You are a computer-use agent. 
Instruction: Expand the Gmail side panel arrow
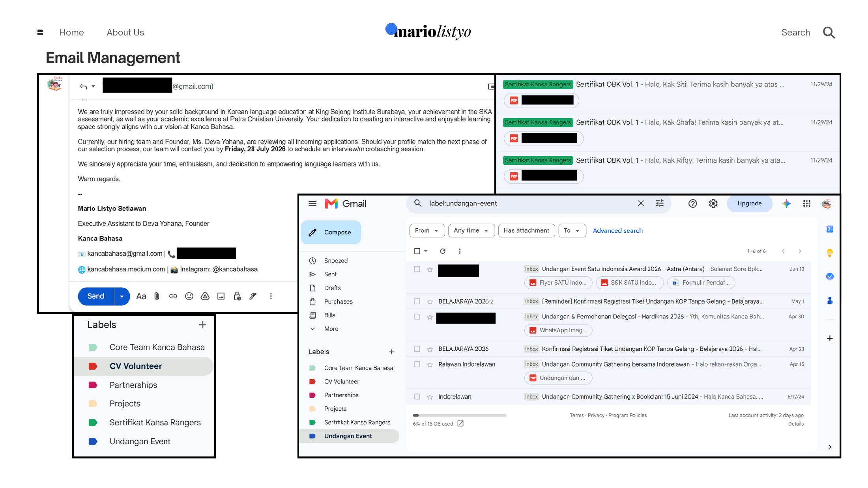point(830,447)
